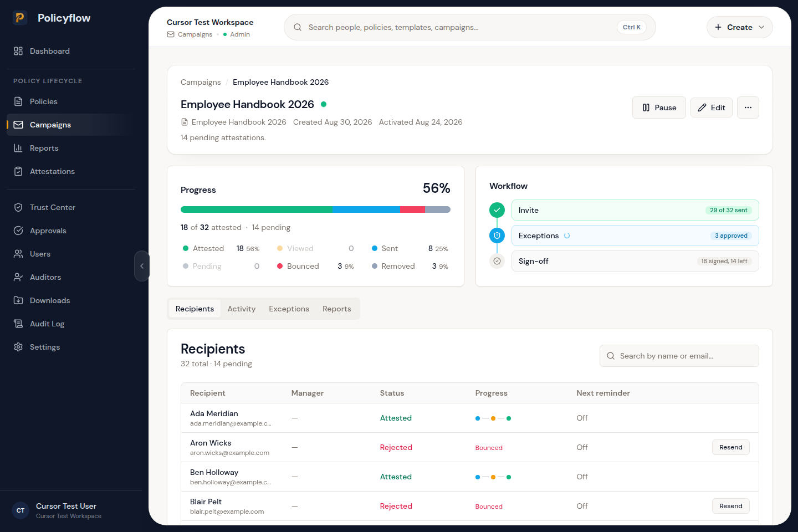Click the Policyflow logo icon
Screen dimensions: 798x532
point(20,18)
